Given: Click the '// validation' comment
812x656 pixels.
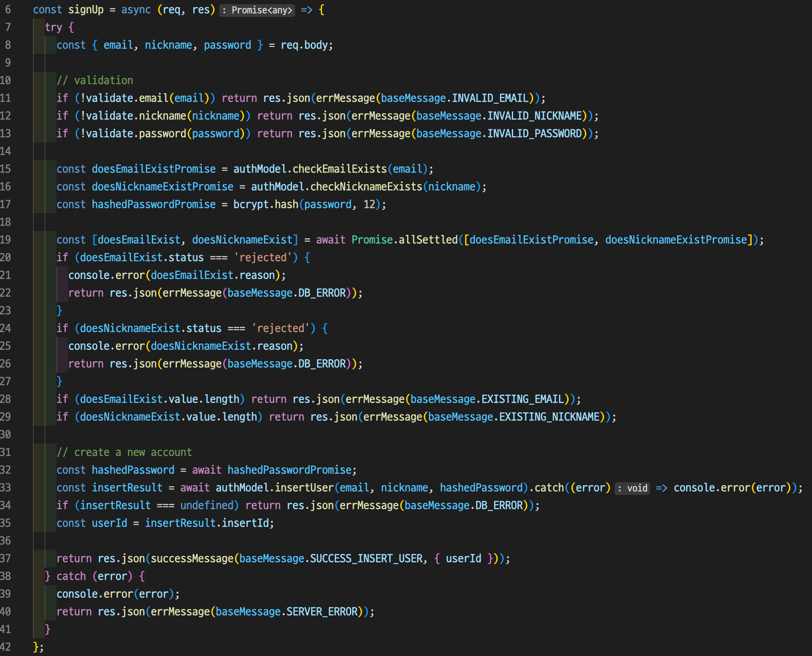Looking at the screenshot, I should 95,80.
